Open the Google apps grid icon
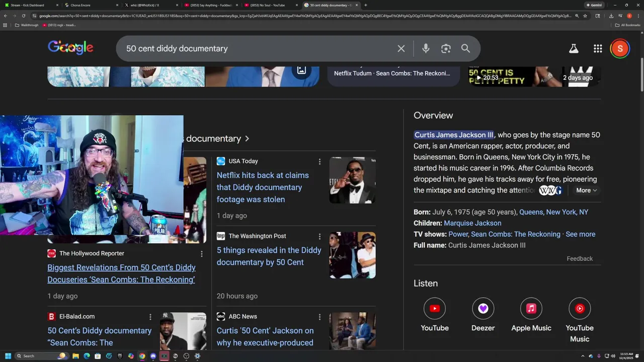Screen dimensions: 644x362 coord(598,48)
